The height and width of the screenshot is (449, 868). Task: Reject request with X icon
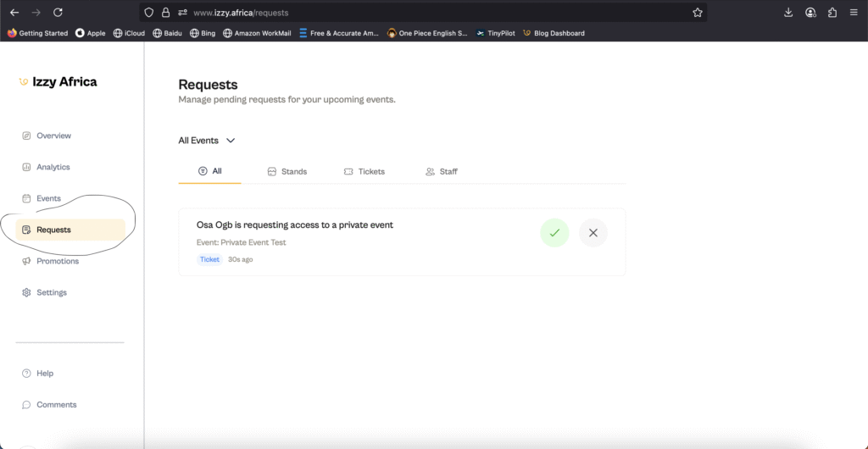tap(593, 233)
